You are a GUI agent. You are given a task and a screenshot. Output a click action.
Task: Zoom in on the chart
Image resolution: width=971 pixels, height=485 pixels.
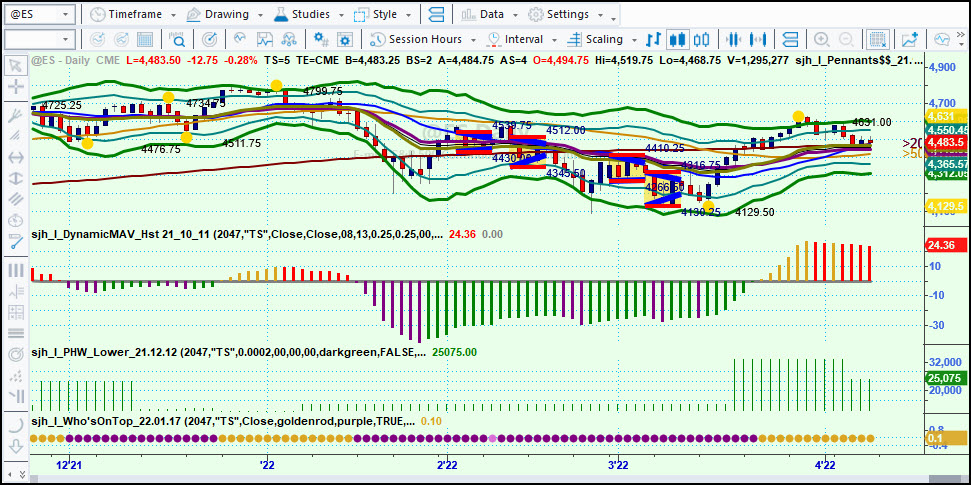(x=822, y=40)
